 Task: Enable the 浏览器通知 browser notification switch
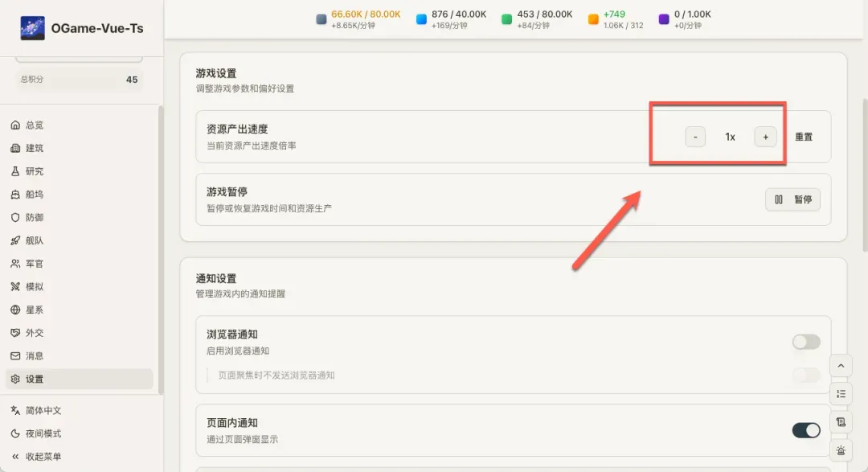805,342
